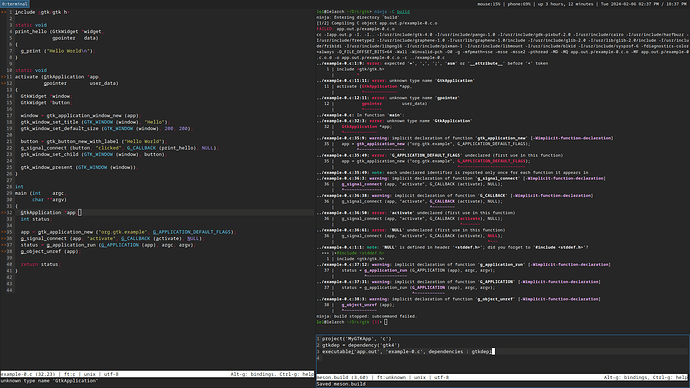Screen dimensions: 690x388
Task: Click the phone:69% battery status indicator
Action: click(x=519, y=4)
